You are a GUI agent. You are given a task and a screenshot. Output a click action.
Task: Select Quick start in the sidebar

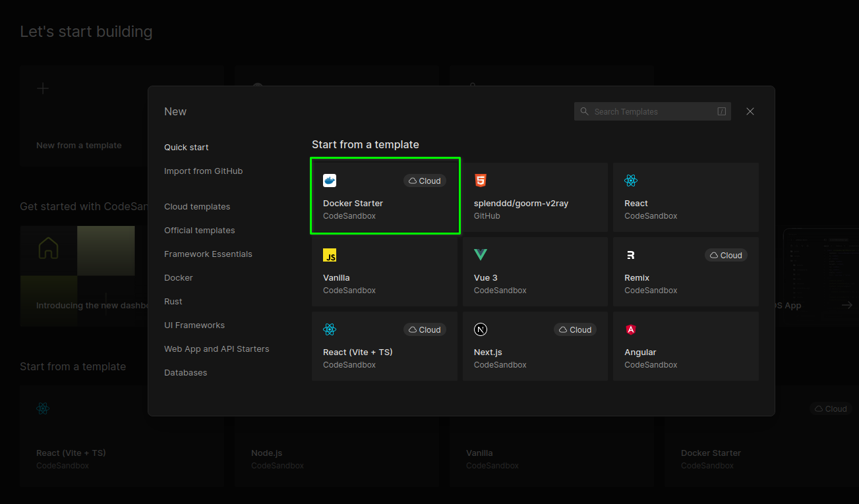click(187, 148)
